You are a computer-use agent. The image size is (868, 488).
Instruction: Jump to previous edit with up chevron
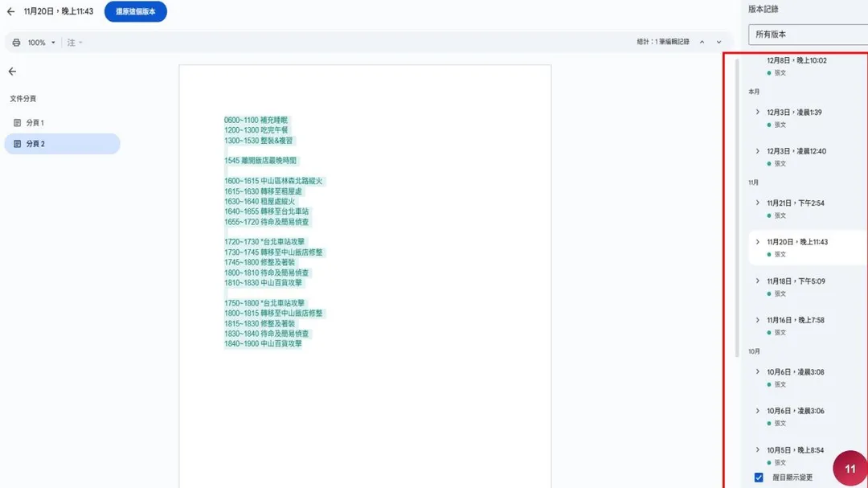click(x=702, y=42)
